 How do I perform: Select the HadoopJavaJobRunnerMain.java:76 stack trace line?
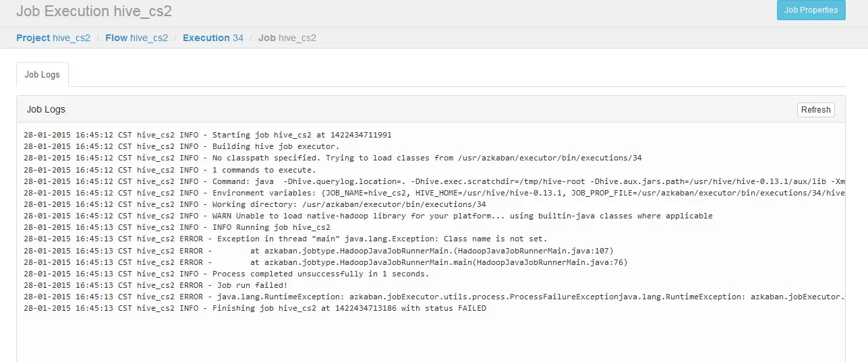tap(326, 262)
